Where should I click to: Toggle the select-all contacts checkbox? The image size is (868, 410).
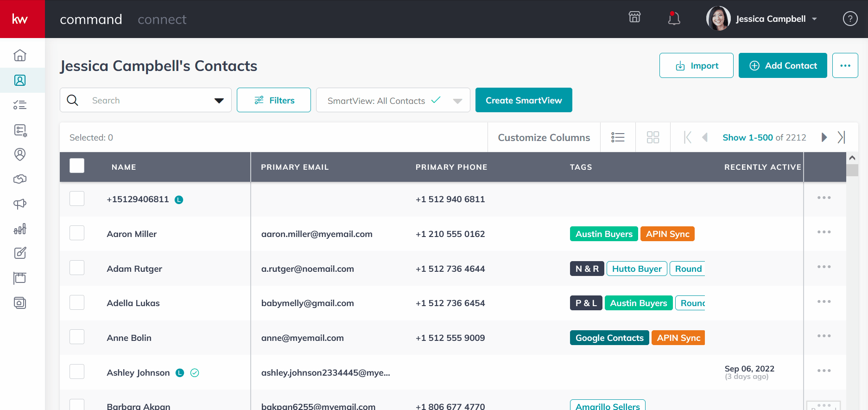pyautogui.click(x=77, y=166)
